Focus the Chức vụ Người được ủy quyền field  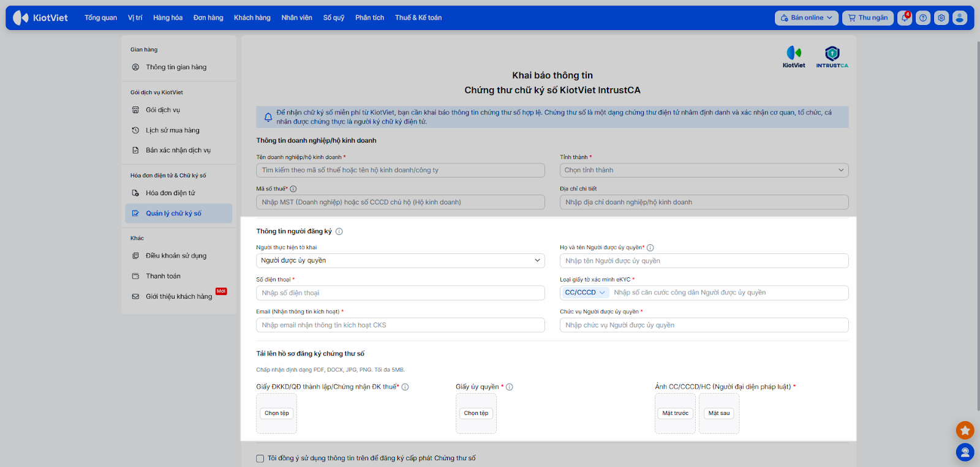tap(704, 325)
